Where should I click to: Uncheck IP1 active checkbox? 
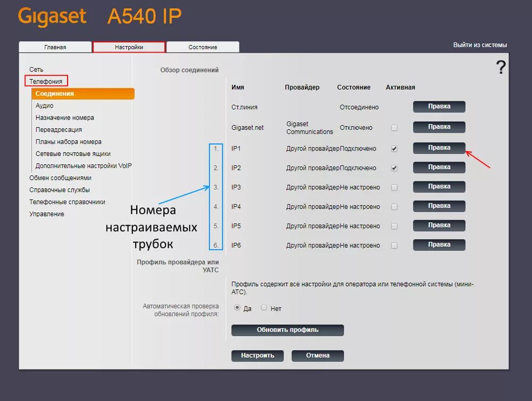[394, 148]
